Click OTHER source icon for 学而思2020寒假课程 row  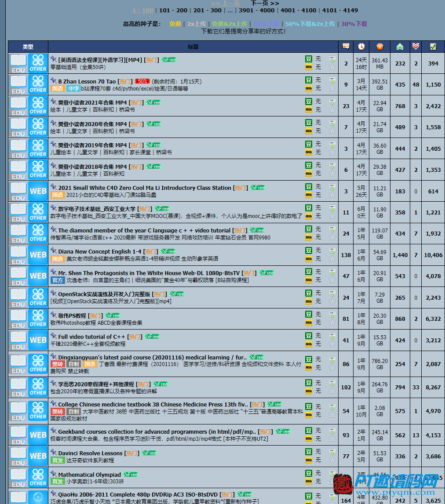(x=38, y=387)
